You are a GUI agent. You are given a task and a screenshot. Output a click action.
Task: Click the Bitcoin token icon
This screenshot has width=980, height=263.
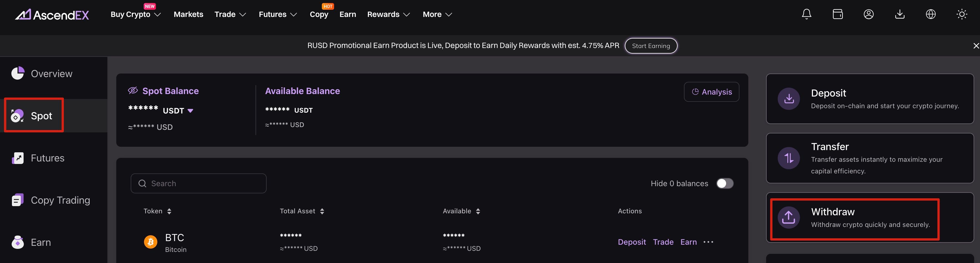pos(151,242)
